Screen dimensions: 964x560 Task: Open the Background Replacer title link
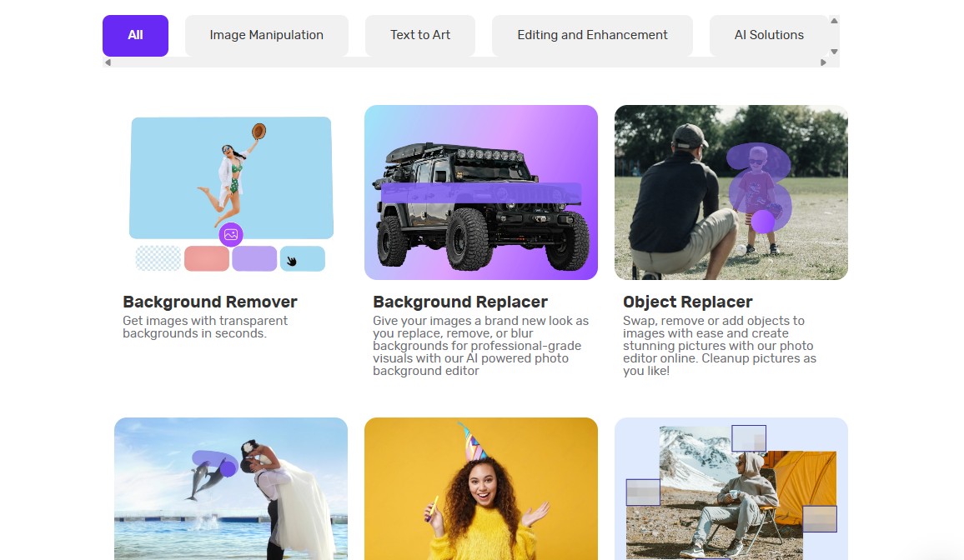click(x=460, y=302)
